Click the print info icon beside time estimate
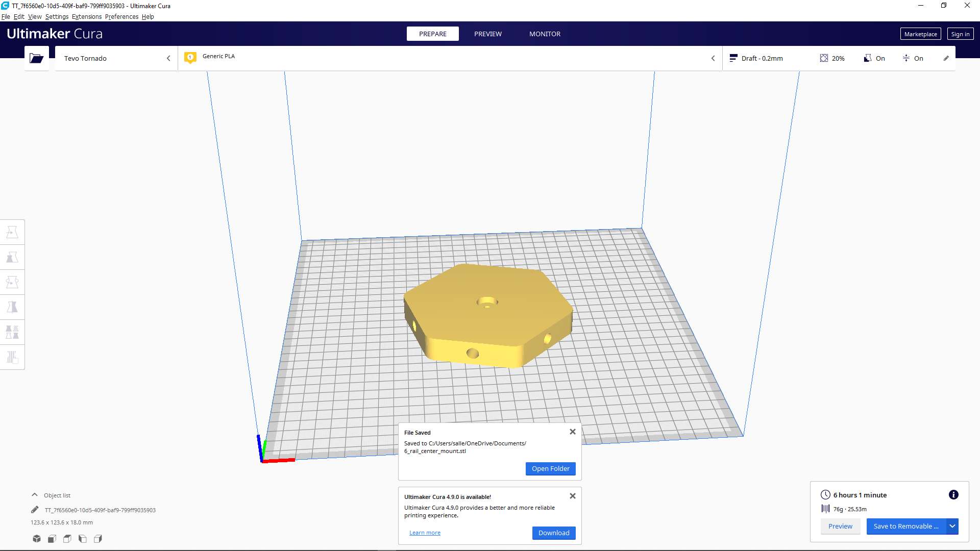Image resolution: width=980 pixels, height=551 pixels. (953, 495)
